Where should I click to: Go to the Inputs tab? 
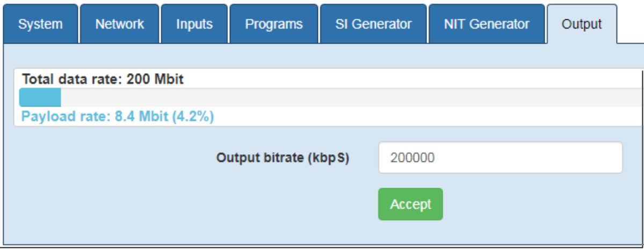194,24
